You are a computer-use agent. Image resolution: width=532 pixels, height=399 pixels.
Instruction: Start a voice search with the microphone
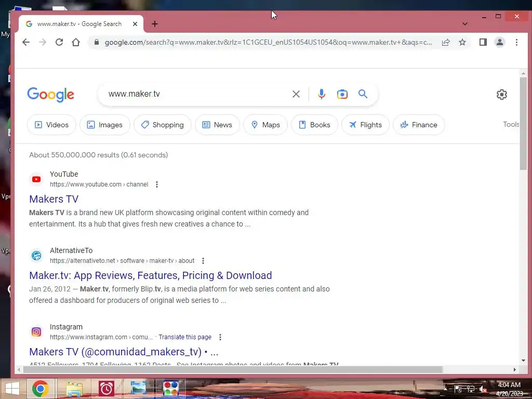click(321, 94)
